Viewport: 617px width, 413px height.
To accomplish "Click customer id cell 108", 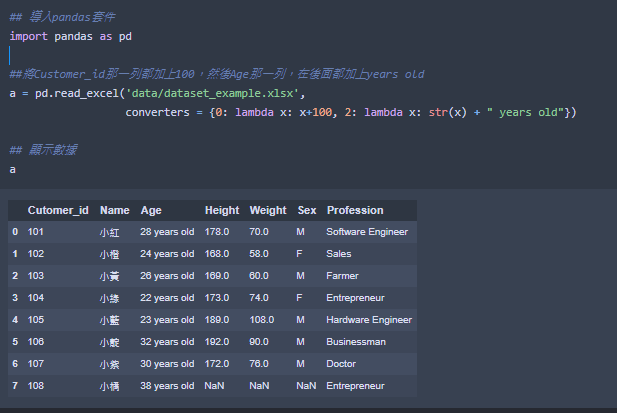I will (x=36, y=386).
